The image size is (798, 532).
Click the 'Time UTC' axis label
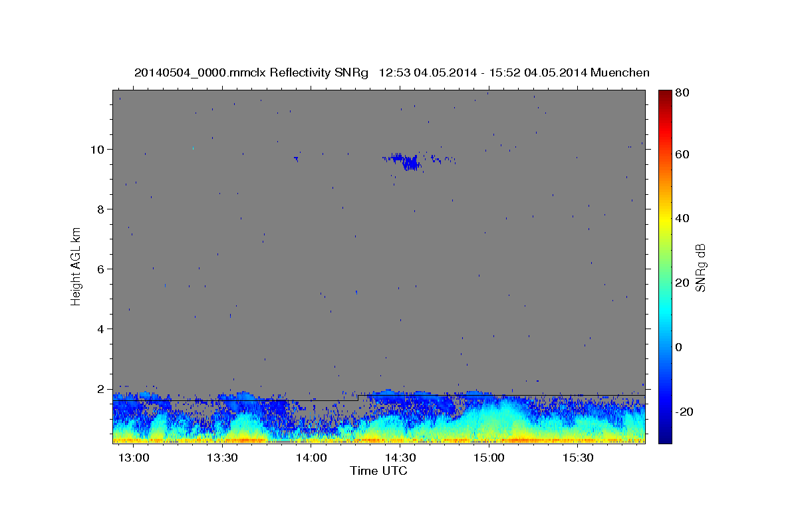(x=378, y=471)
